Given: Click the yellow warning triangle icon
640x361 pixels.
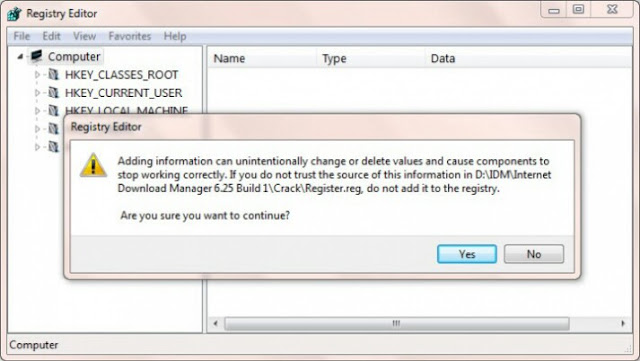Looking at the screenshot, I should click(93, 165).
